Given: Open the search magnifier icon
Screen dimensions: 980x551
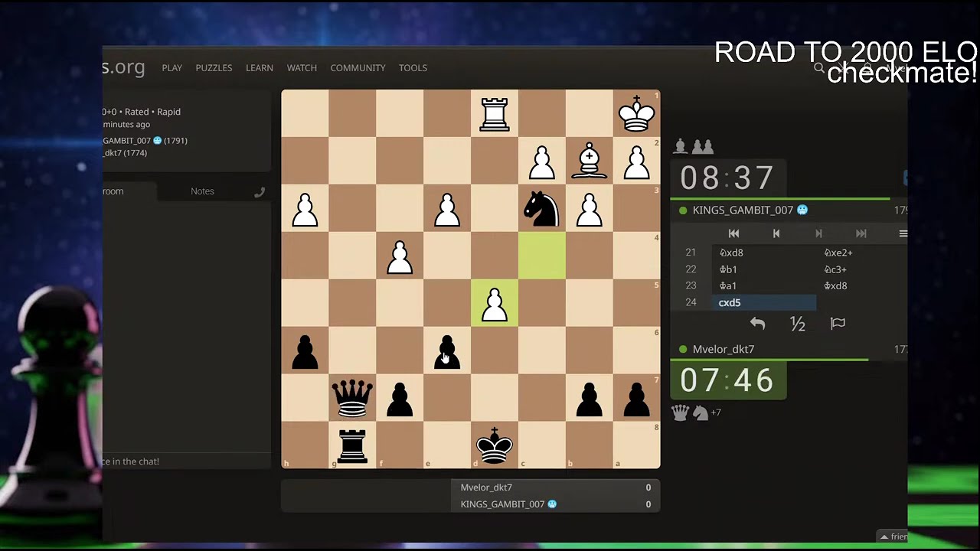Looking at the screenshot, I should click(x=819, y=68).
